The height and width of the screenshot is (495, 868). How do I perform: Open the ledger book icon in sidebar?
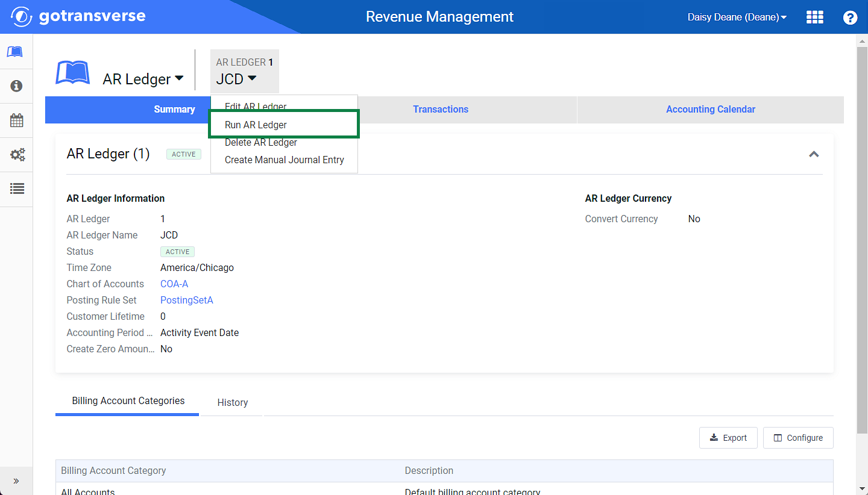coord(16,52)
